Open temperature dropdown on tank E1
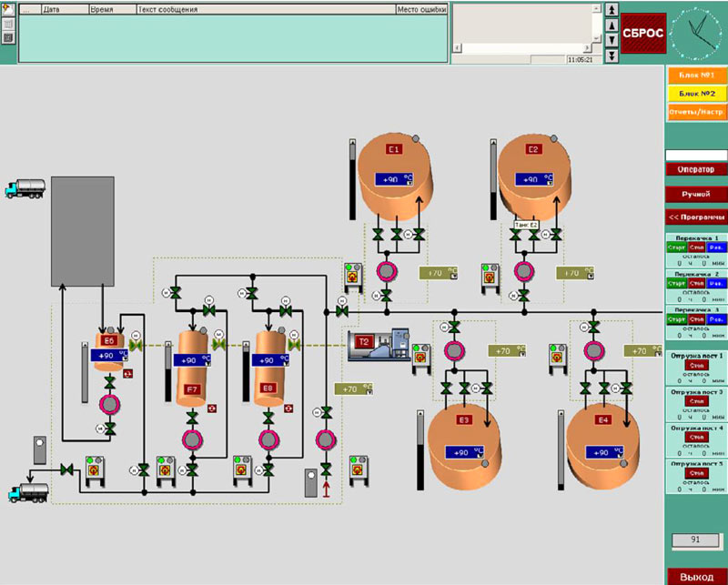Image resolution: width=728 pixels, height=585 pixels. [x=411, y=181]
